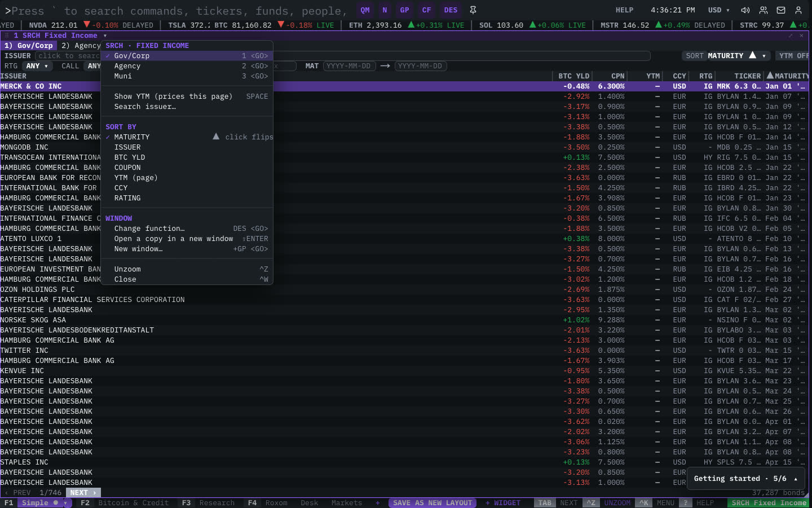Choose Search issuer… menu entry

(x=187, y=107)
